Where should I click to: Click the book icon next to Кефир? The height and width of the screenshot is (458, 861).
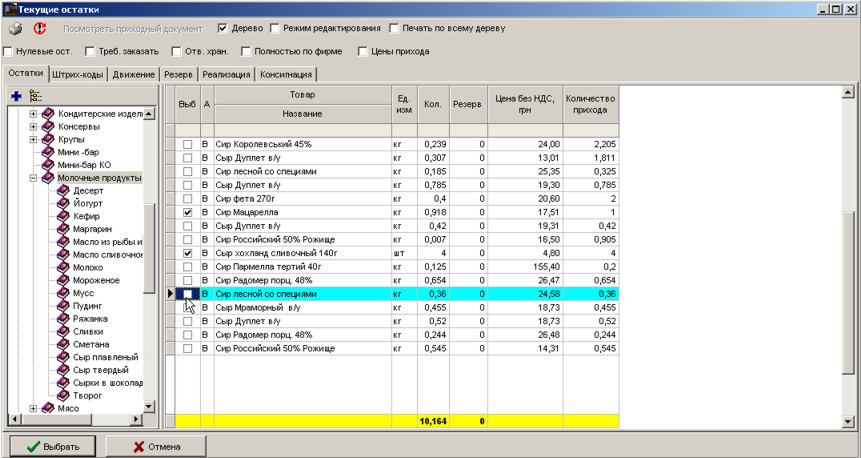63,216
